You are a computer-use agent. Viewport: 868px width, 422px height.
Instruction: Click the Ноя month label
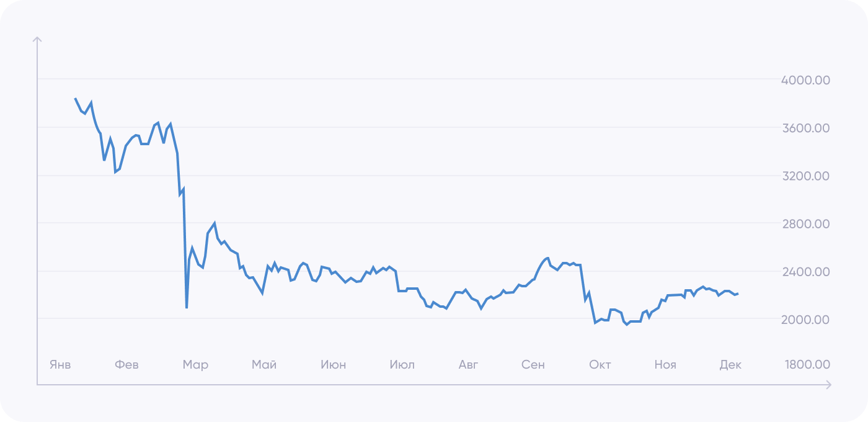(x=665, y=364)
